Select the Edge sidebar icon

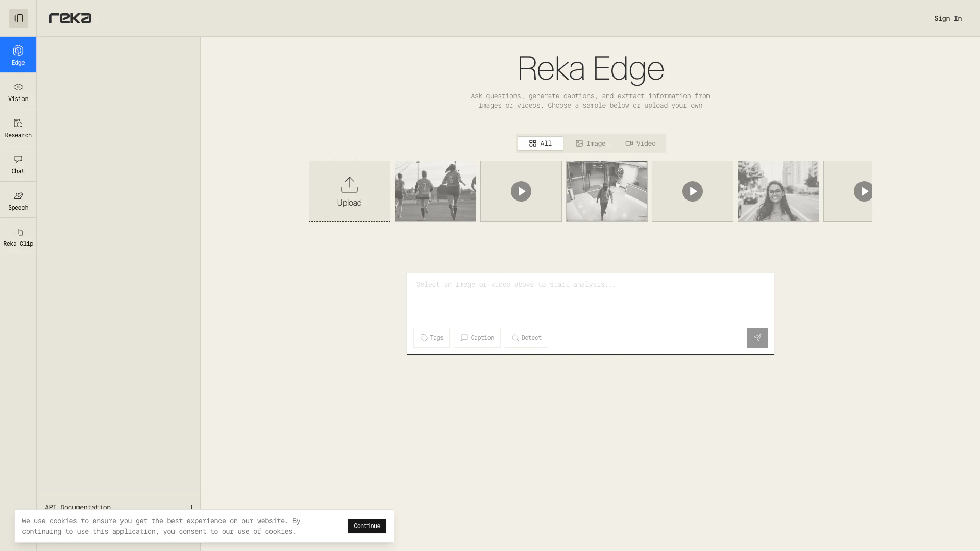click(x=18, y=54)
